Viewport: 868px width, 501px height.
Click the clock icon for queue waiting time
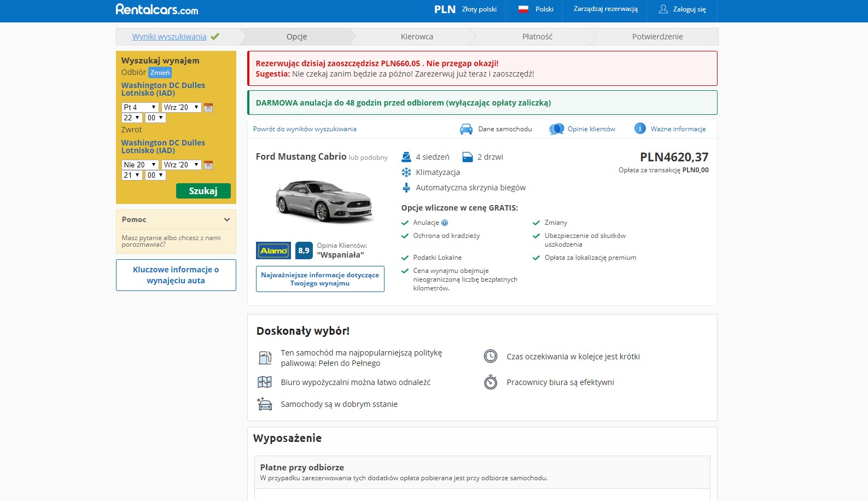491,357
